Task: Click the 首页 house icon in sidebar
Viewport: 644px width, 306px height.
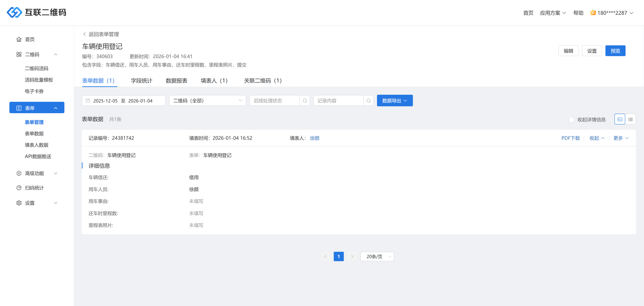Action: point(19,39)
